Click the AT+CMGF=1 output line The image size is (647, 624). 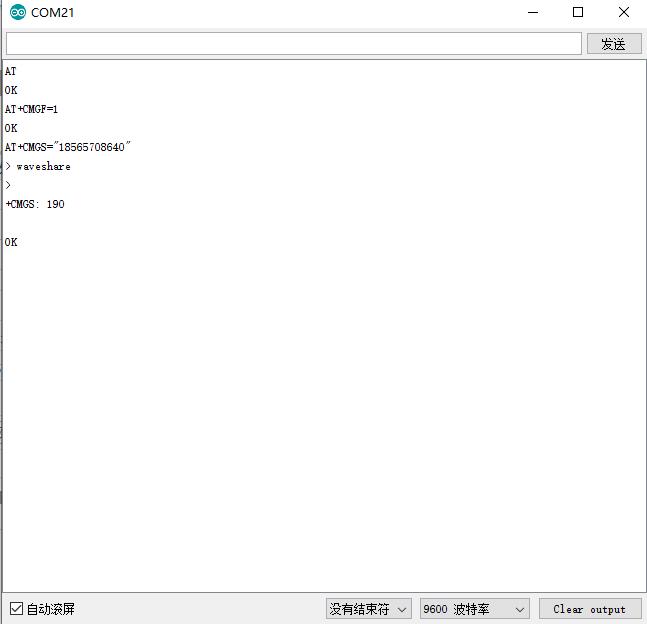(x=31, y=109)
